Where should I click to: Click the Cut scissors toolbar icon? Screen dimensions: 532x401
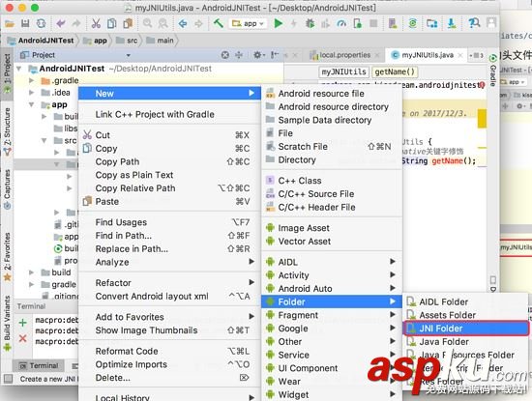click(96, 23)
